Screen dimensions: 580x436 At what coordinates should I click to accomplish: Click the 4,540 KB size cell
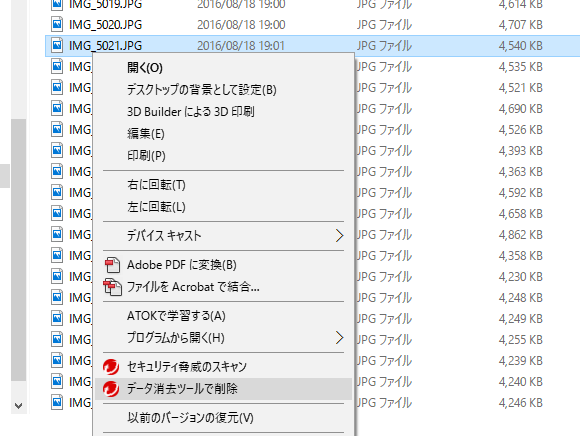(520, 46)
